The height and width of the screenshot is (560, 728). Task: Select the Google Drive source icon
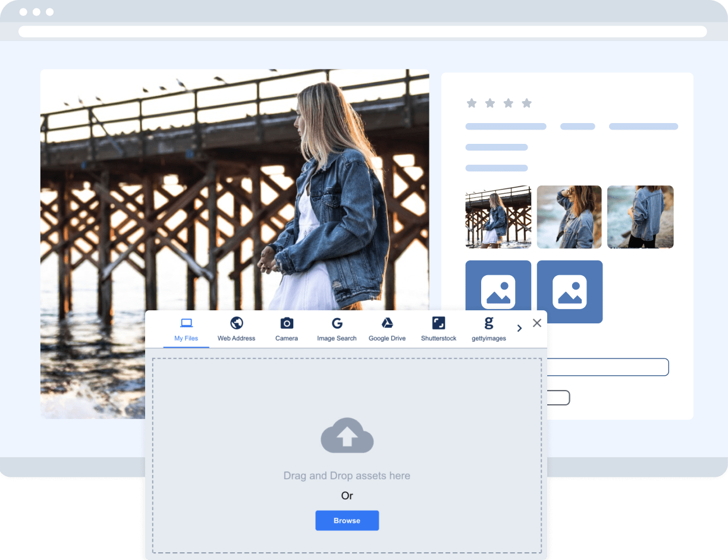387,322
